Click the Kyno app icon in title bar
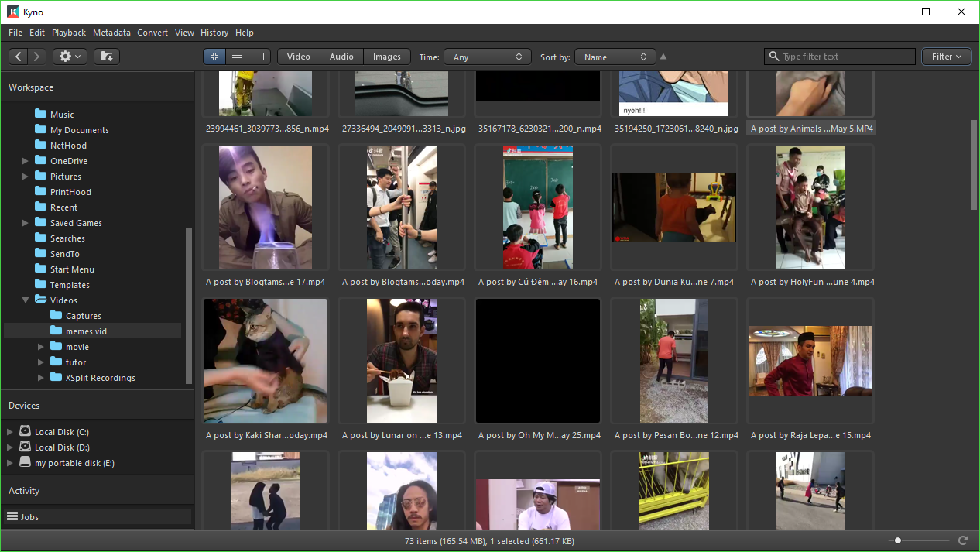 click(x=13, y=12)
